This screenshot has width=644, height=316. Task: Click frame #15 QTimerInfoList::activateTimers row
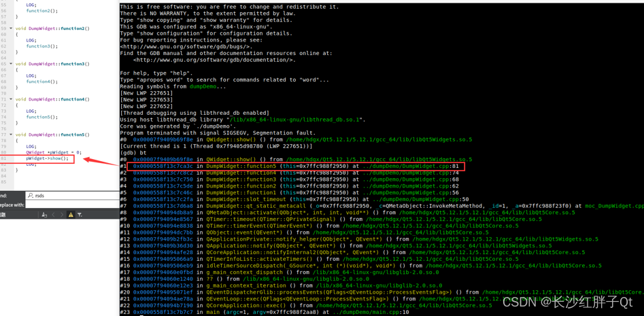tap(319, 259)
